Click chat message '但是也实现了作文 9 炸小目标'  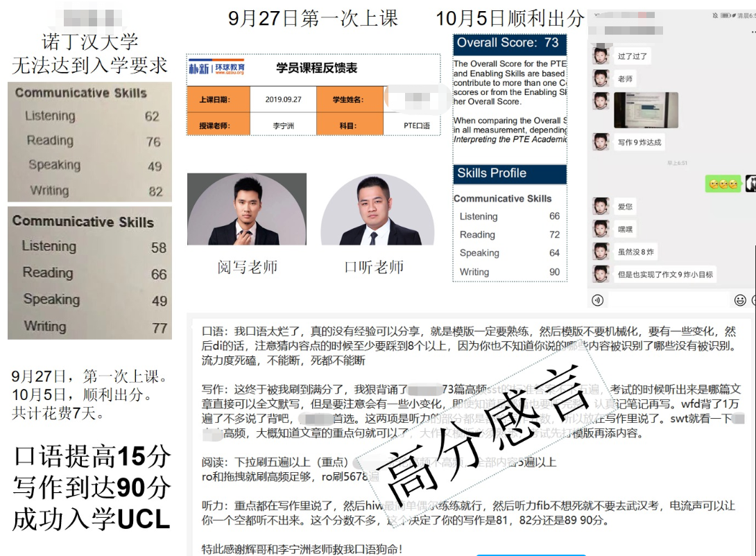coord(665,275)
